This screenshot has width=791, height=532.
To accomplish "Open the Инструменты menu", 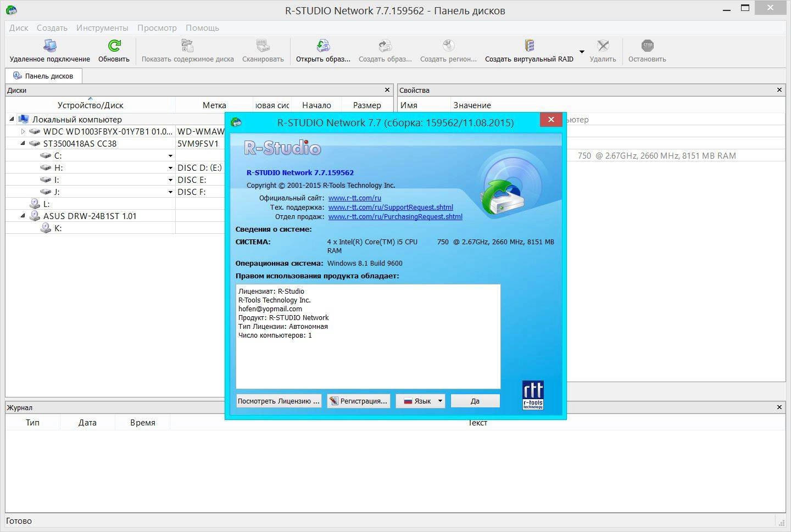I will tap(102, 27).
